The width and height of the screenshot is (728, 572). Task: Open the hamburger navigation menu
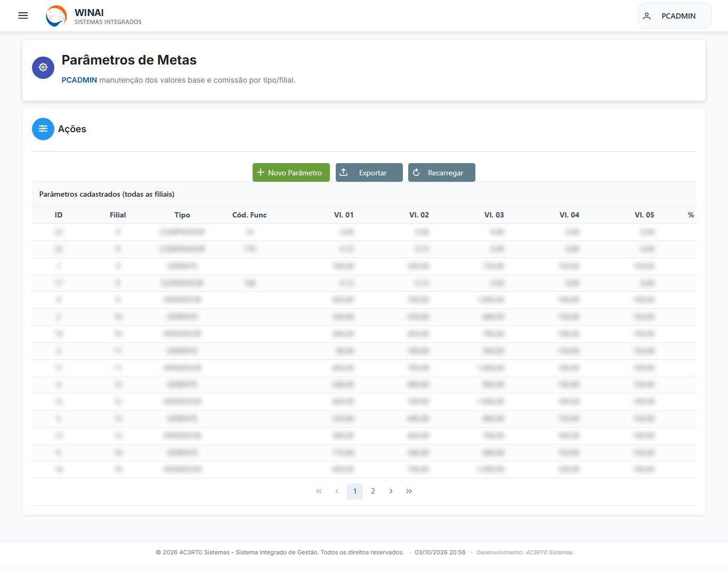pyautogui.click(x=23, y=15)
